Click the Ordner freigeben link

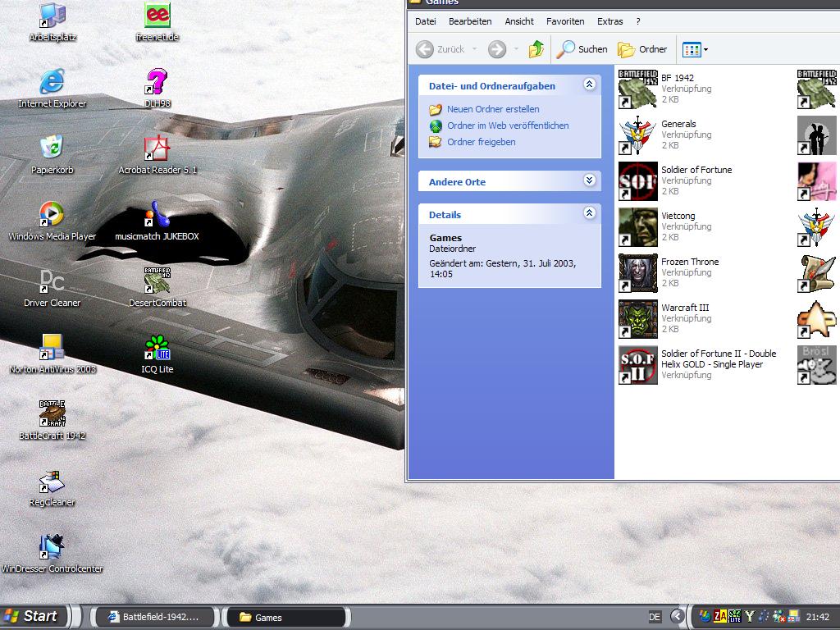[x=481, y=142]
